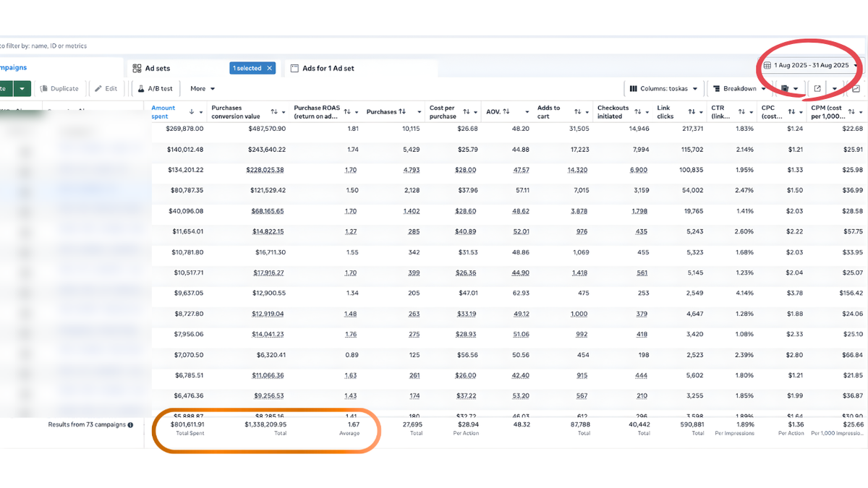This screenshot has width=868, height=488.
Task: Clear the '1 selected' filter with X
Action: (x=270, y=69)
